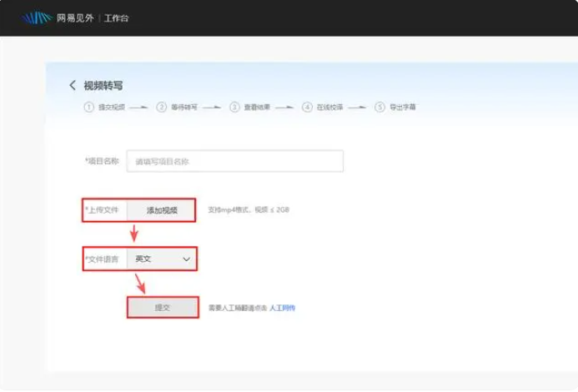Click the 文件语言 field label
Screen dimensions: 578x392
click(x=102, y=259)
